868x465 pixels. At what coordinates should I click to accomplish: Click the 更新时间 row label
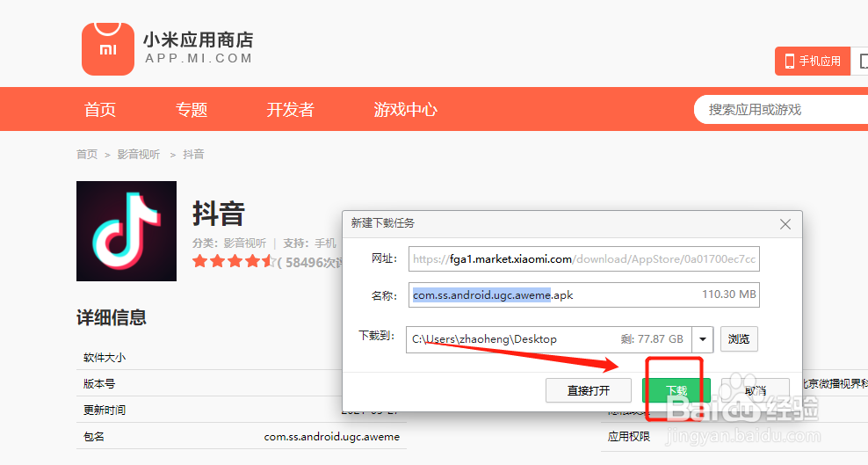point(105,411)
